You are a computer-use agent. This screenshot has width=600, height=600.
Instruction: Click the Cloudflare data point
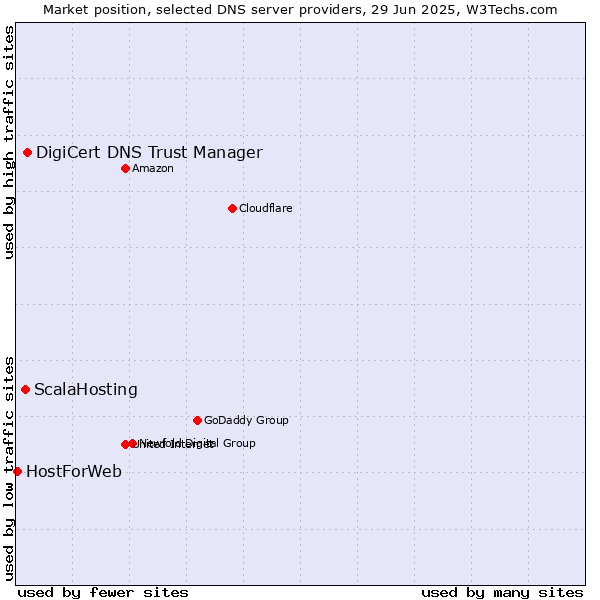pos(232,209)
